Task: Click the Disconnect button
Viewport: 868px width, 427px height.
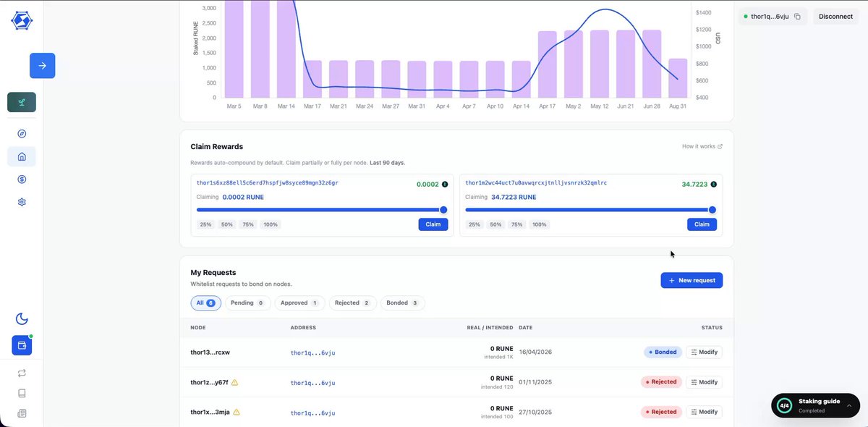Action: pyautogui.click(x=835, y=17)
